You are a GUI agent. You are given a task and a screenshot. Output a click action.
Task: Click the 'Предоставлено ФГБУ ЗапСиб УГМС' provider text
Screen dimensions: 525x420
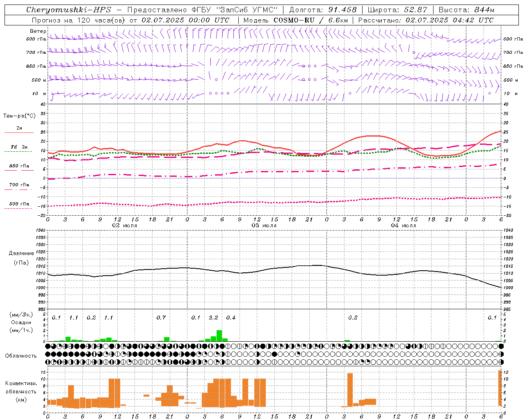pos(203,10)
